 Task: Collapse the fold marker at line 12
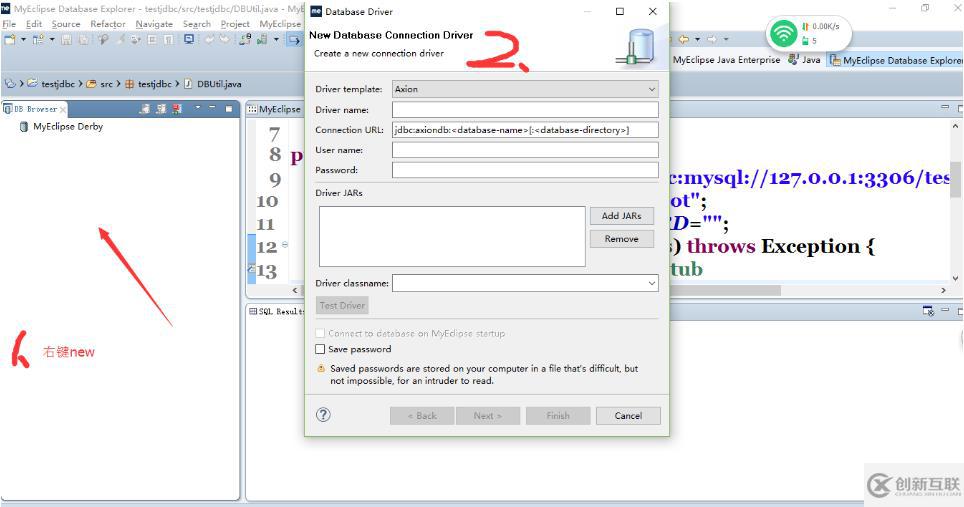[285, 245]
